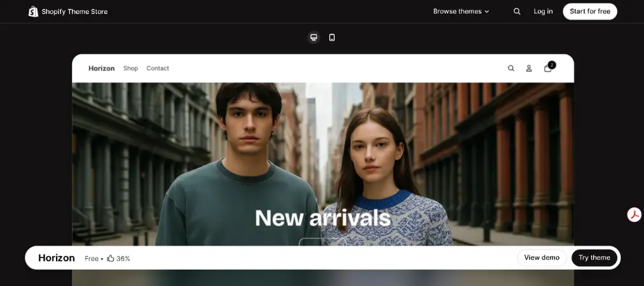Expand the Browse themes dropdown
The width and height of the screenshot is (644, 286).
click(462, 11)
